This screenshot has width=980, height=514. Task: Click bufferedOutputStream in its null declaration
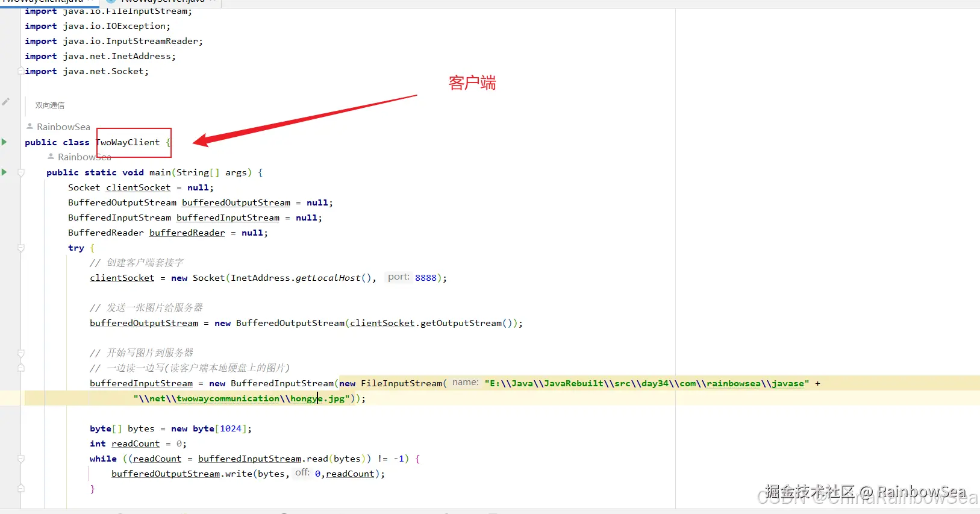click(236, 202)
